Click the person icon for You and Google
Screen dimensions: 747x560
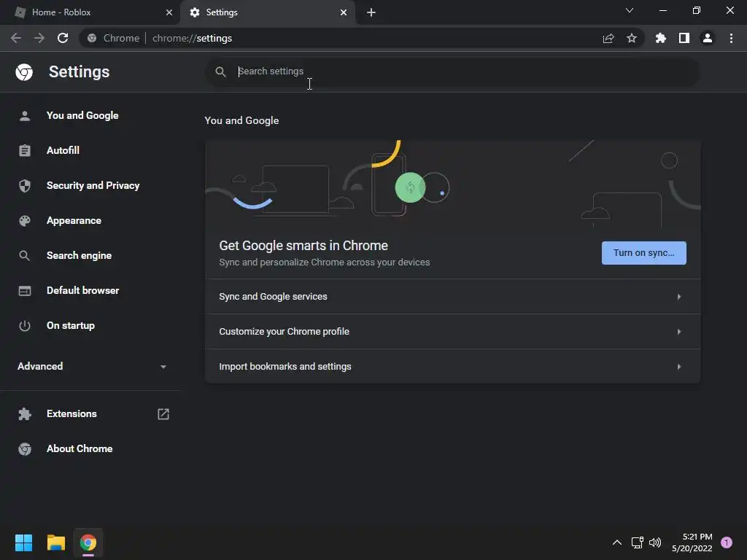coord(25,116)
